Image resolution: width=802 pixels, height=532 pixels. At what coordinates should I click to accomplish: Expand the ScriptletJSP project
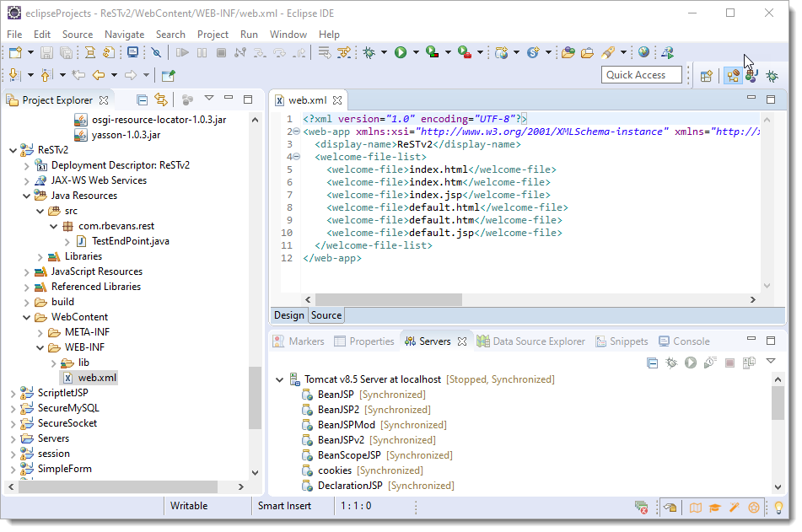click(x=13, y=394)
